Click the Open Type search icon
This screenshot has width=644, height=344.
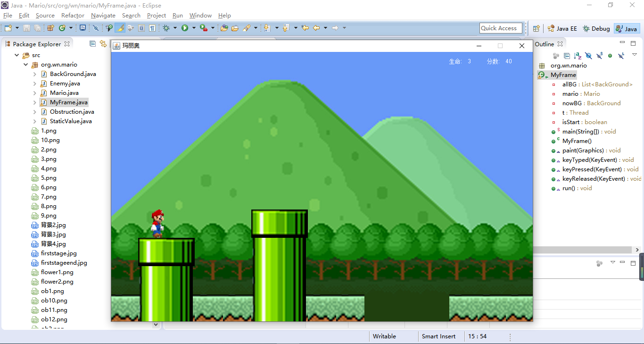109,28
